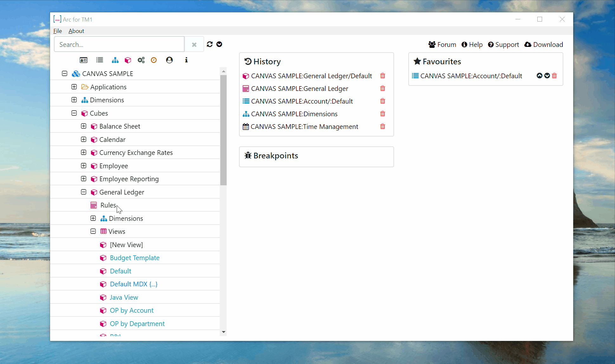Screen dimensions: 615x364
Task: Click the tree scrollbar up arrow
Action: click(x=223, y=71)
